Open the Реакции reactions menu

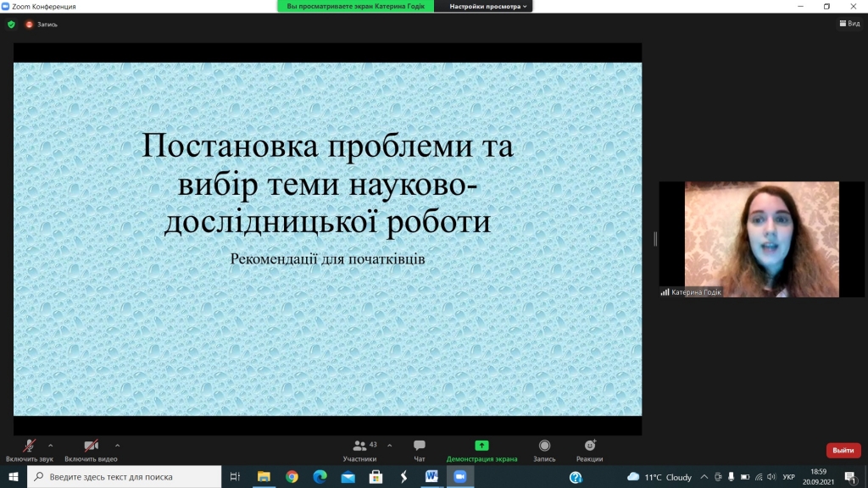[590, 446]
